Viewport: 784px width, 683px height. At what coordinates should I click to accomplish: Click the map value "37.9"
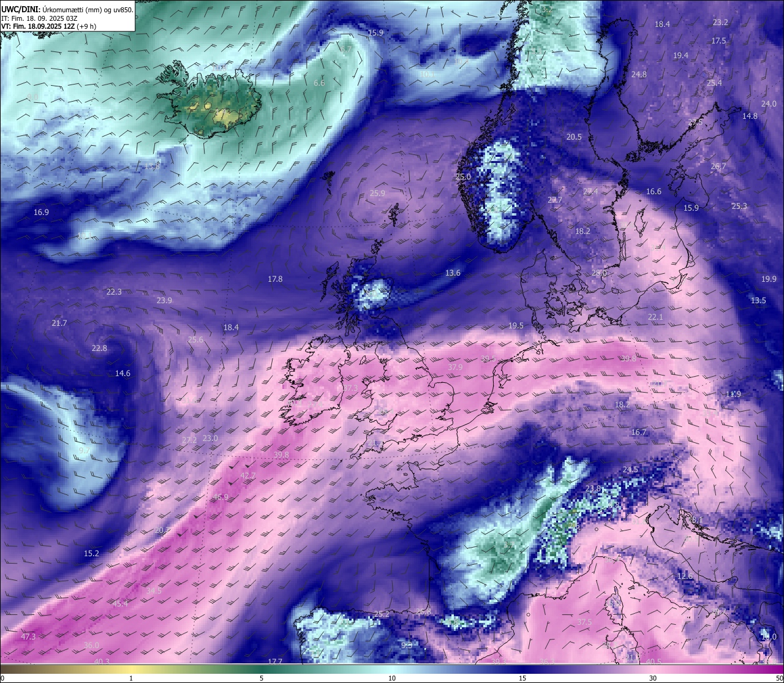pos(455,368)
